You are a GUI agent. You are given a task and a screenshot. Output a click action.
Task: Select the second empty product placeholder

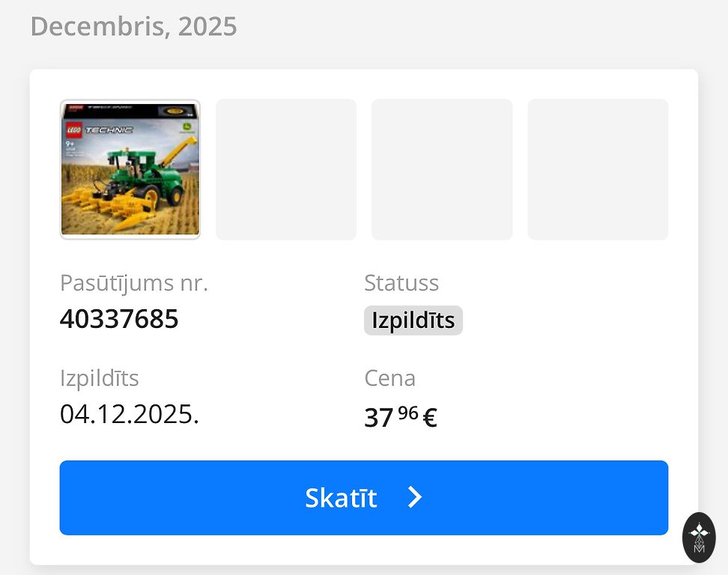286,169
